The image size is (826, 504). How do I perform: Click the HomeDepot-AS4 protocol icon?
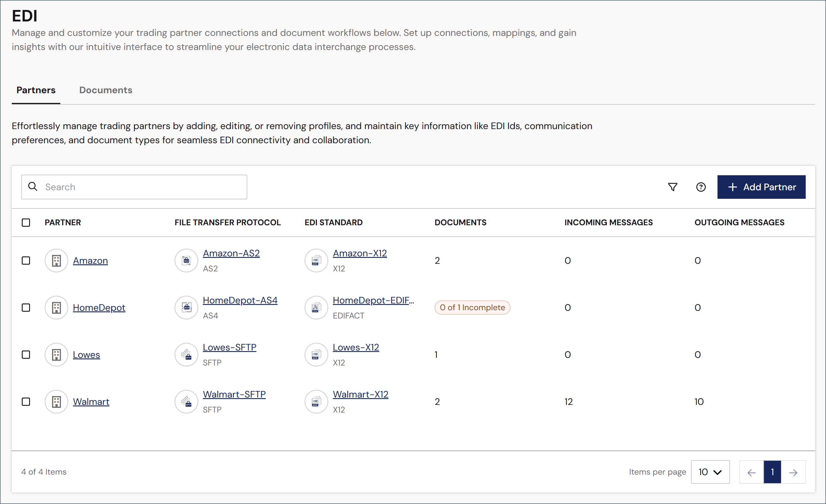(186, 308)
